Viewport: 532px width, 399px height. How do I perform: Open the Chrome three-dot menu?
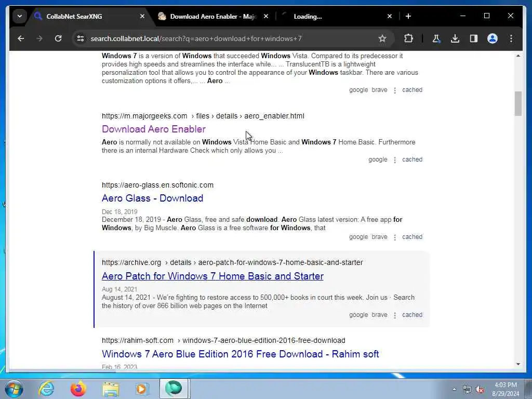click(511, 38)
